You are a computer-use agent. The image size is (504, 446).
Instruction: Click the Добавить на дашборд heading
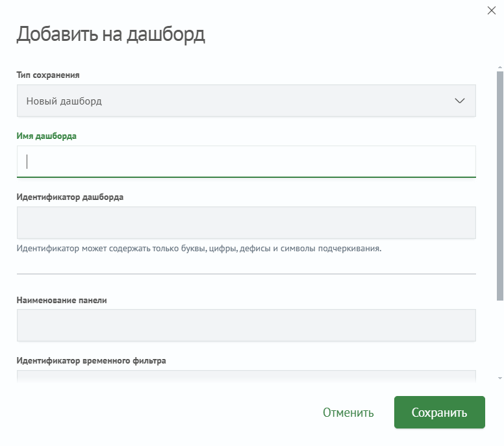[x=110, y=34]
